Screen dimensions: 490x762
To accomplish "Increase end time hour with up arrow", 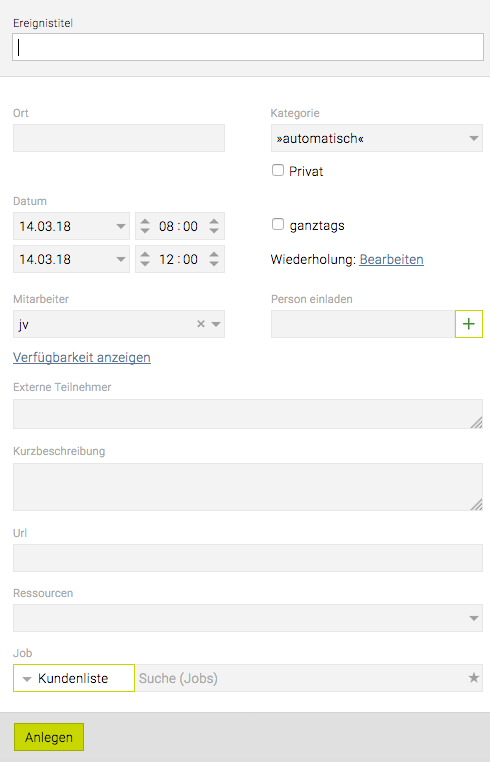I will pos(145,255).
